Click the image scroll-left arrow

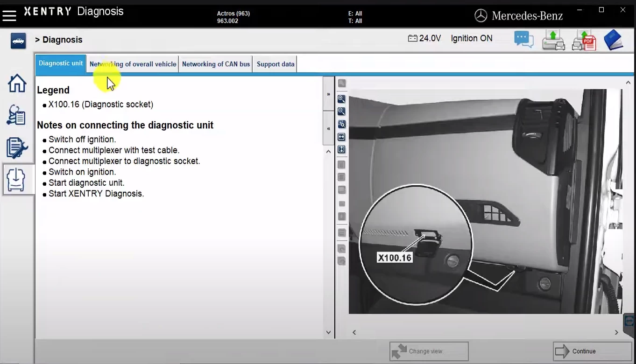pyautogui.click(x=354, y=332)
